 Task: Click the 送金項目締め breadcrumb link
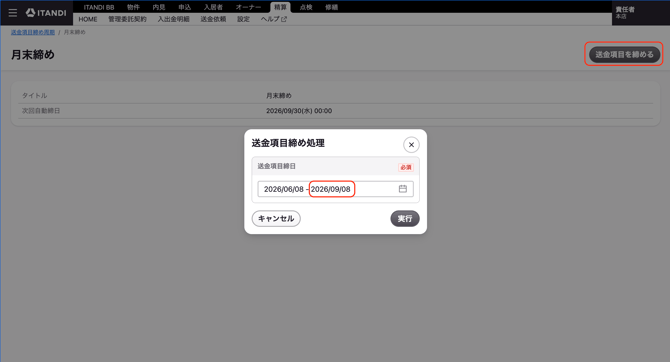pos(33,32)
